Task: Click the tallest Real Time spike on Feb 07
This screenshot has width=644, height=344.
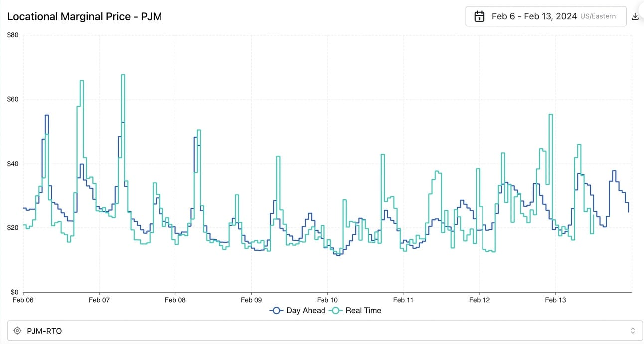Action: (x=123, y=76)
